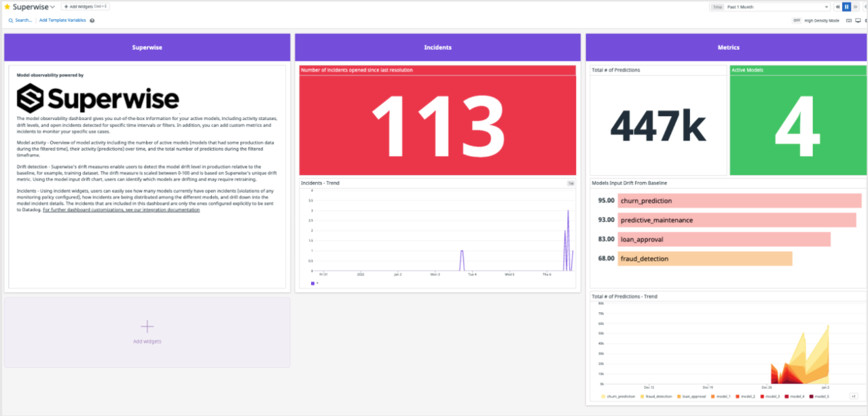Viewport: 868px width, 416px height.
Task: Click the Superwise purple group header
Action: pyautogui.click(x=147, y=48)
